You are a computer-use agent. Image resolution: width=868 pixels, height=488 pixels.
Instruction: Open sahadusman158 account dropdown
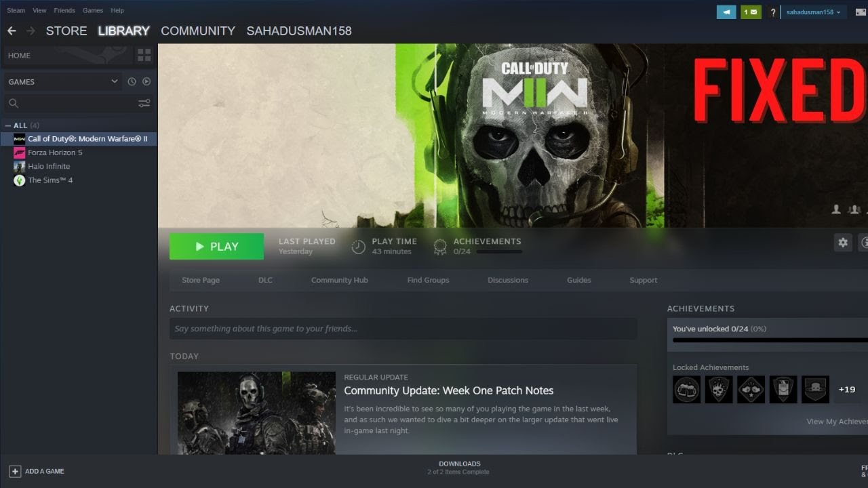tap(813, 12)
